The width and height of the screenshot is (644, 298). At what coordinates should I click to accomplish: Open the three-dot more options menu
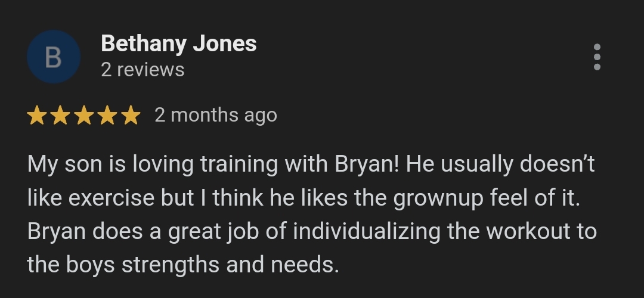[597, 57]
